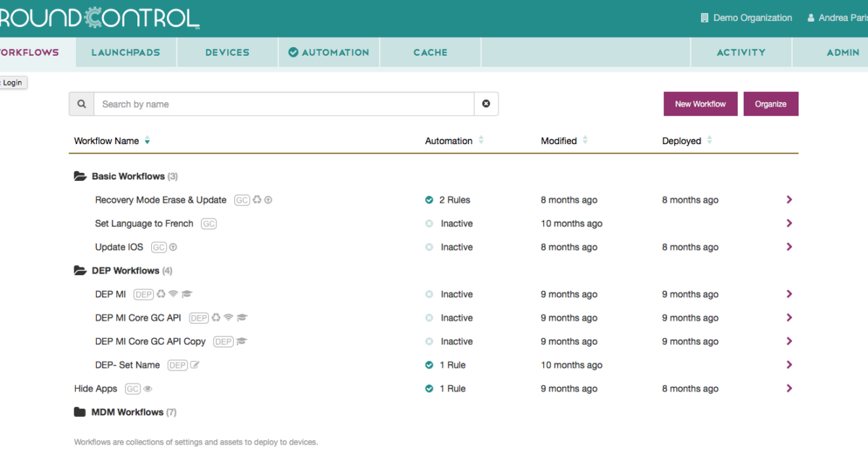Click the search magnifier icon
The width and height of the screenshot is (868, 456).
[81, 104]
